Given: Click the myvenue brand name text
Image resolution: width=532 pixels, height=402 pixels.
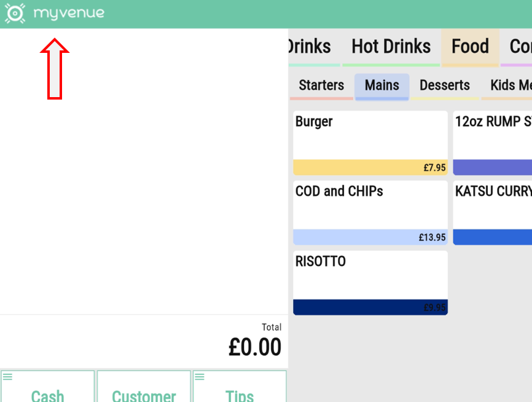Looking at the screenshot, I should click(x=69, y=13).
